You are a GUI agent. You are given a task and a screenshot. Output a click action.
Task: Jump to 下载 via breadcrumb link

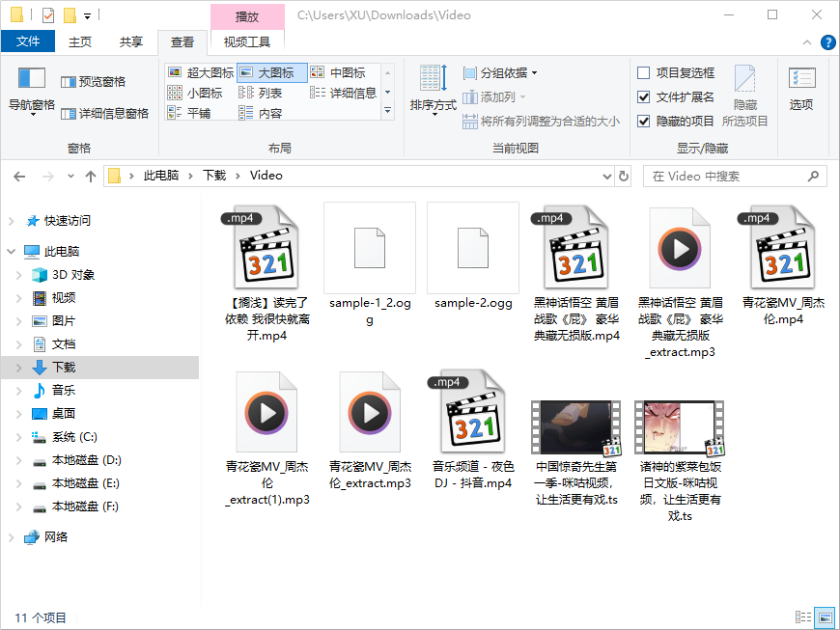214,175
